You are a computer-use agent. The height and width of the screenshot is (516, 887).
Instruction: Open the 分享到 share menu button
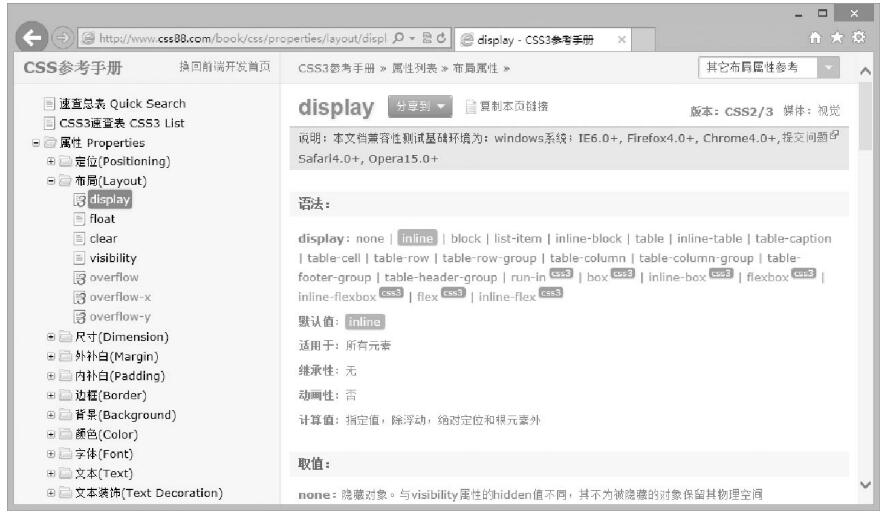coord(420,106)
